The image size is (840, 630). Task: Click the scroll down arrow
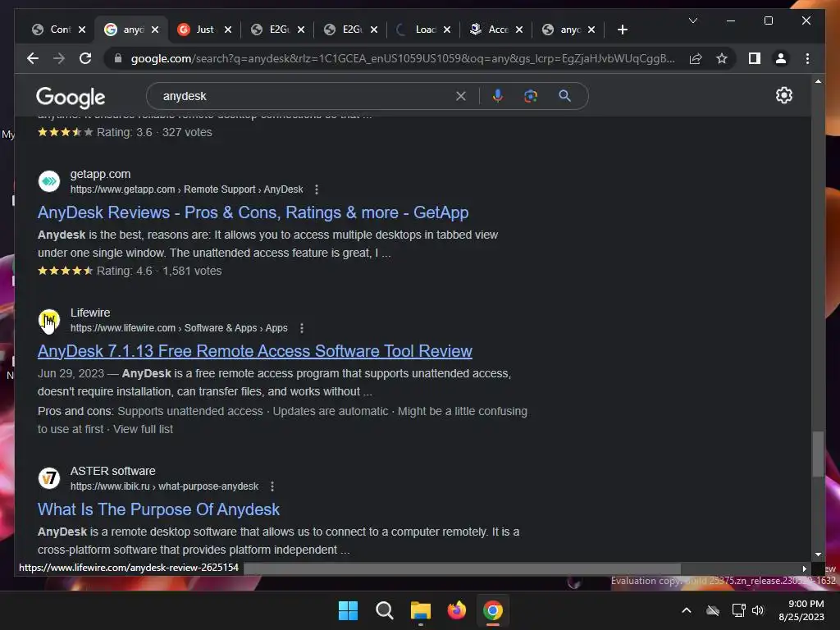coord(818,555)
